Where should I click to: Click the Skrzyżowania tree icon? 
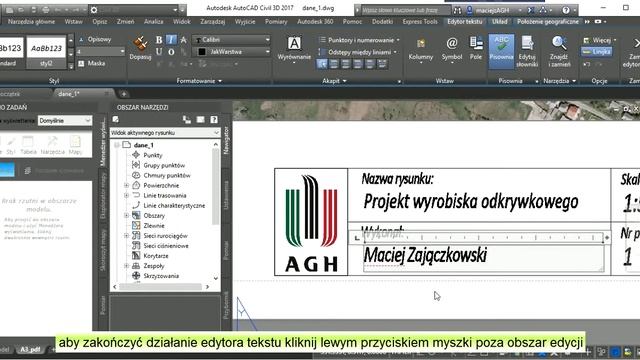(x=136, y=276)
